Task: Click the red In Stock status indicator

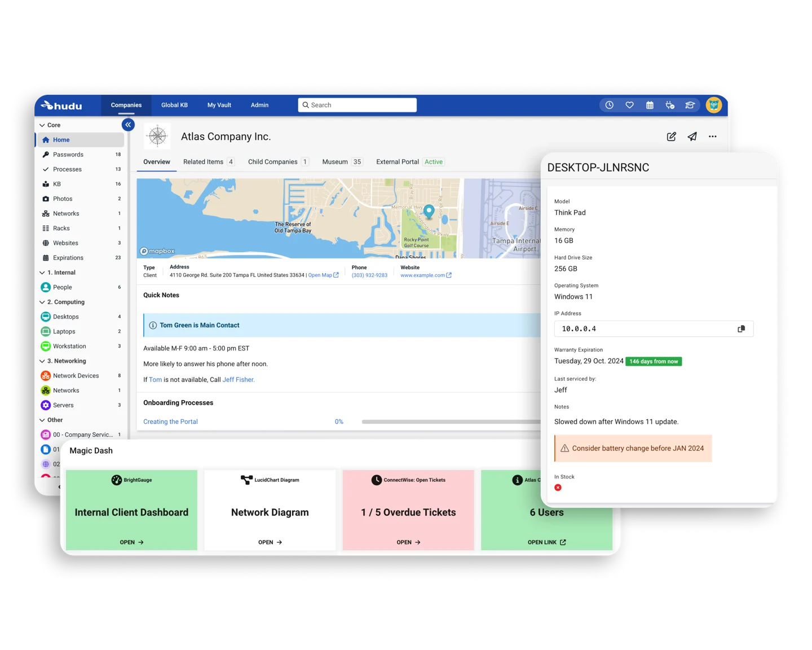Action: [558, 488]
